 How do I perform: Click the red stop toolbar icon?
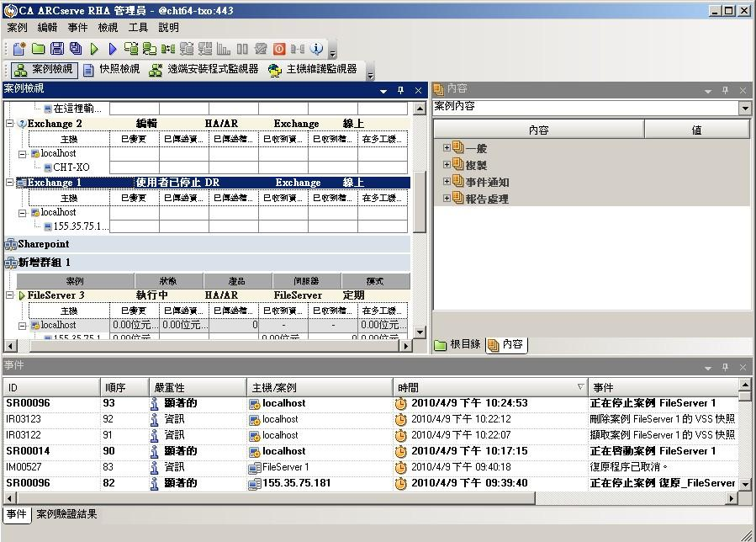click(278, 49)
